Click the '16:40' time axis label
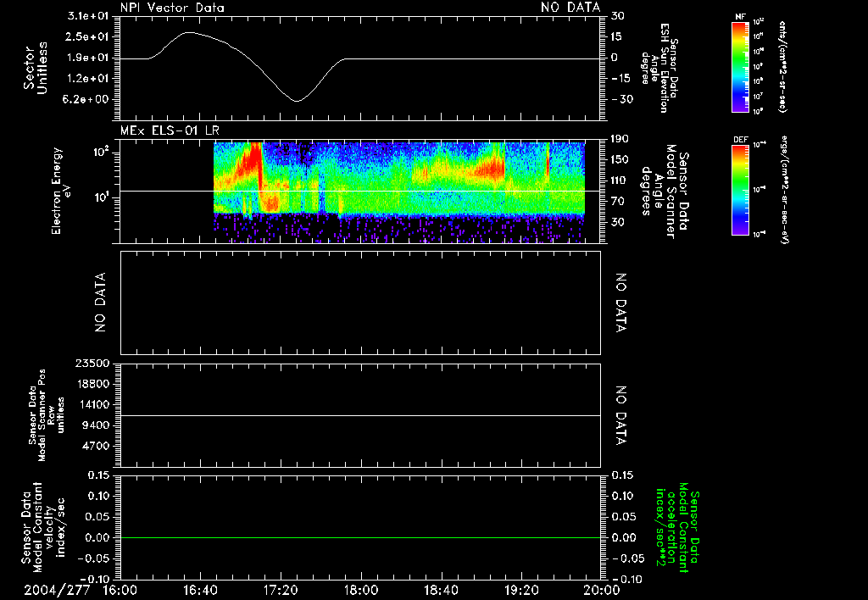 (x=200, y=590)
